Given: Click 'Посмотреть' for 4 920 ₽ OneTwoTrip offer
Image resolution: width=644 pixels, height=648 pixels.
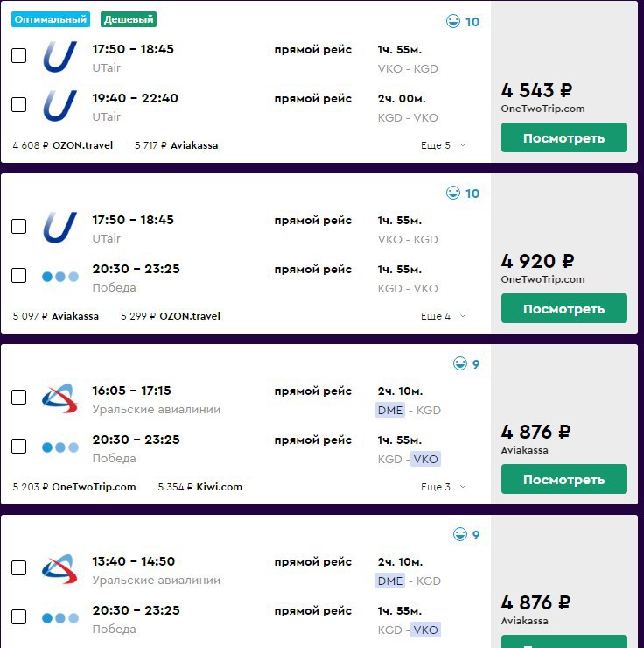Looking at the screenshot, I should [563, 308].
